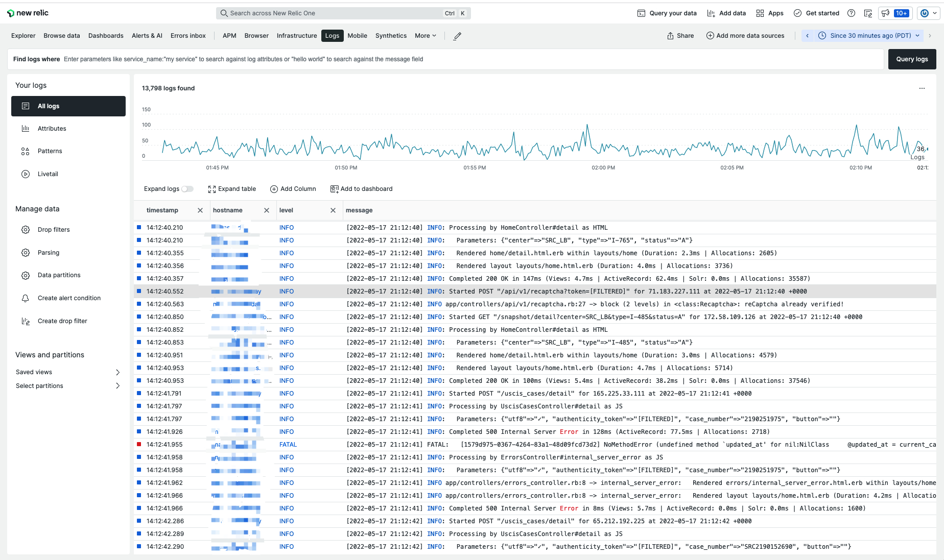Click Create drop filter
Image resolution: width=944 pixels, height=560 pixels.
(x=68, y=321)
